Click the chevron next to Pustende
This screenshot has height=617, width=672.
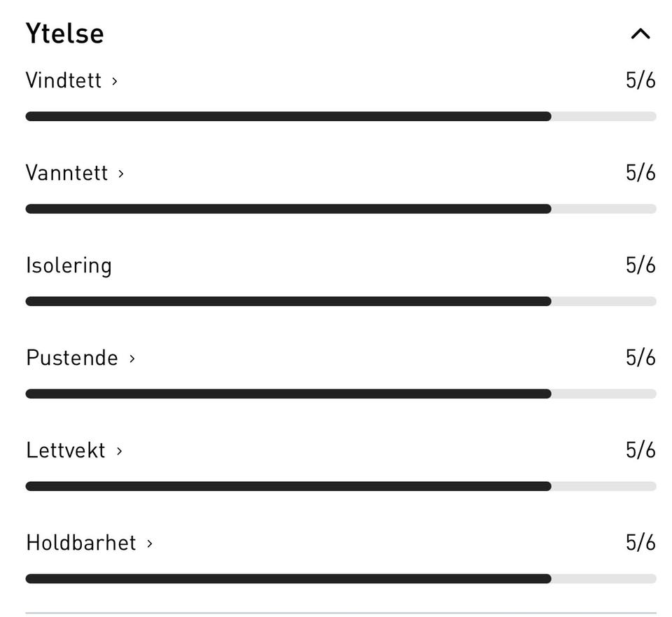(132, 359)
